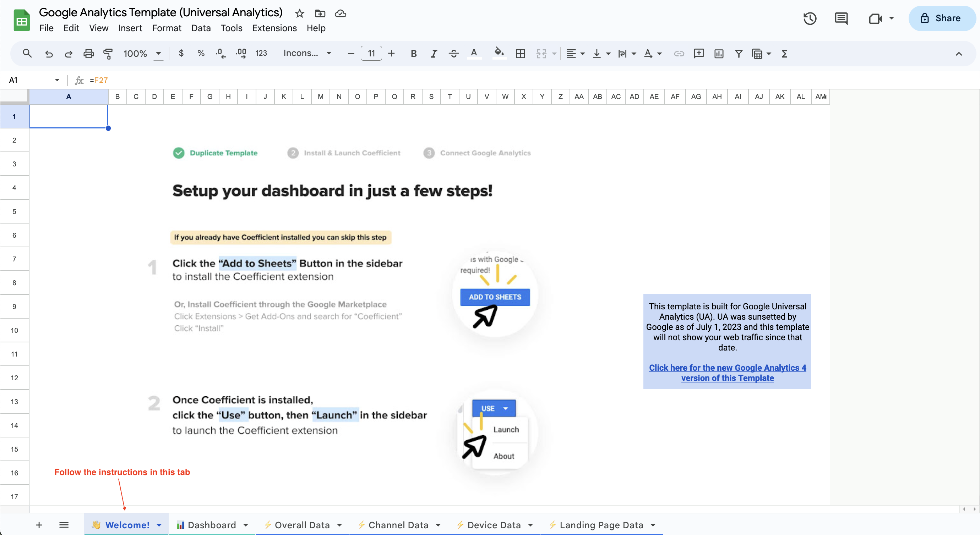The width and height of the screenshot is (980, 535).
Task: Open the font family dropdown Incons...
Action: point(307,53)
